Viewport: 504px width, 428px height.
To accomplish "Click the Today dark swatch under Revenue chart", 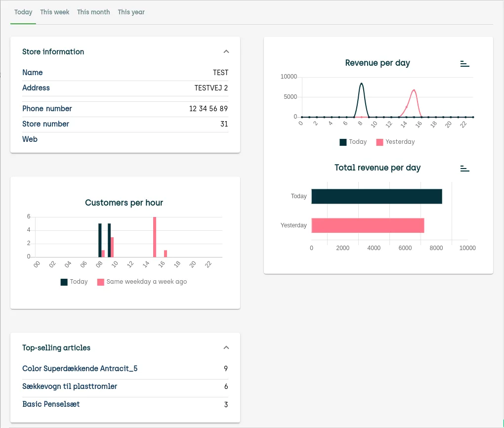I will tap(343, 142).
